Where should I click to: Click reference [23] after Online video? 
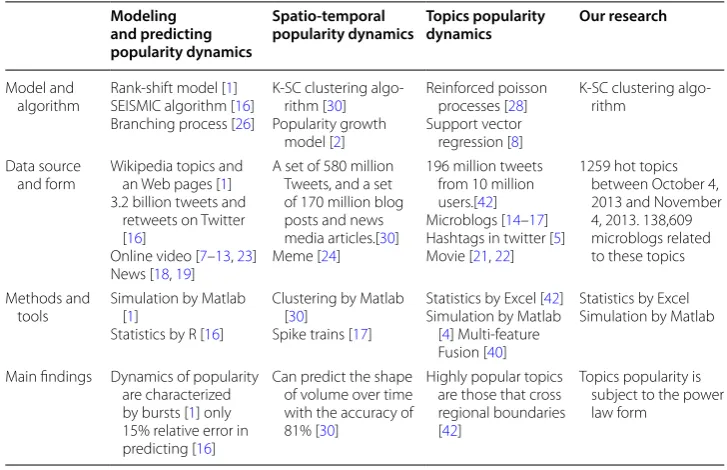[x=246, y=256]
